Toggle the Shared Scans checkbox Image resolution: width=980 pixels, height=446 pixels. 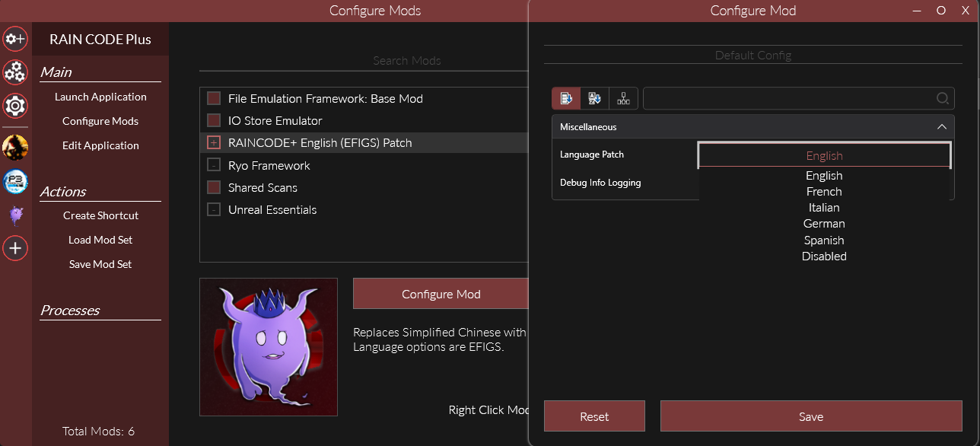(x=214, y=187)
